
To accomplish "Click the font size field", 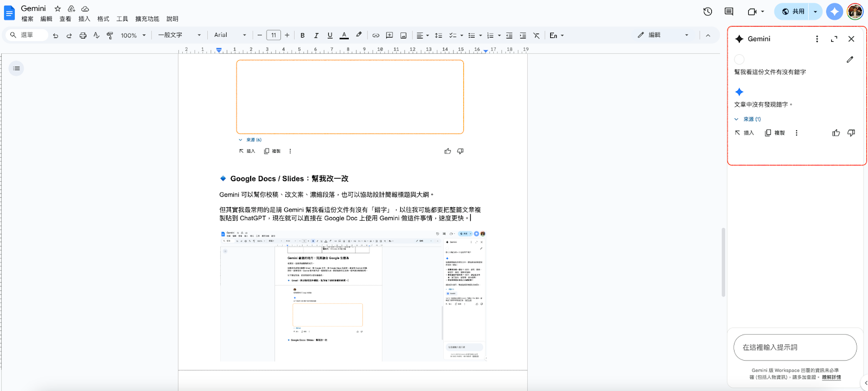I will (x=273, y=35).
